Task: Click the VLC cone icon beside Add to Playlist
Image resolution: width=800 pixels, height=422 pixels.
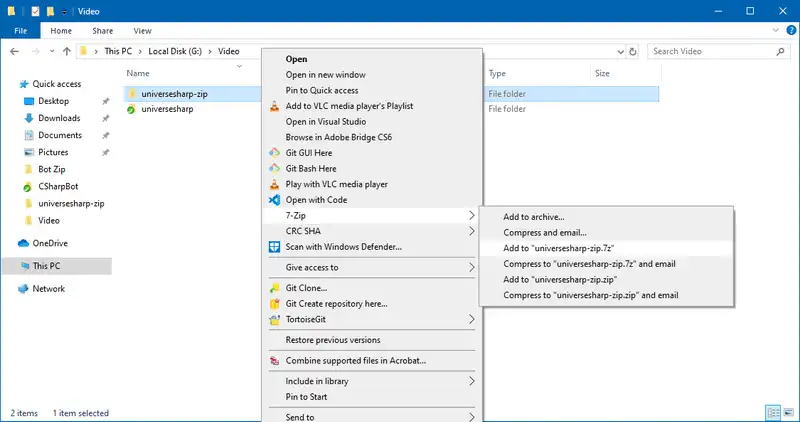Action: coord(275,106)
